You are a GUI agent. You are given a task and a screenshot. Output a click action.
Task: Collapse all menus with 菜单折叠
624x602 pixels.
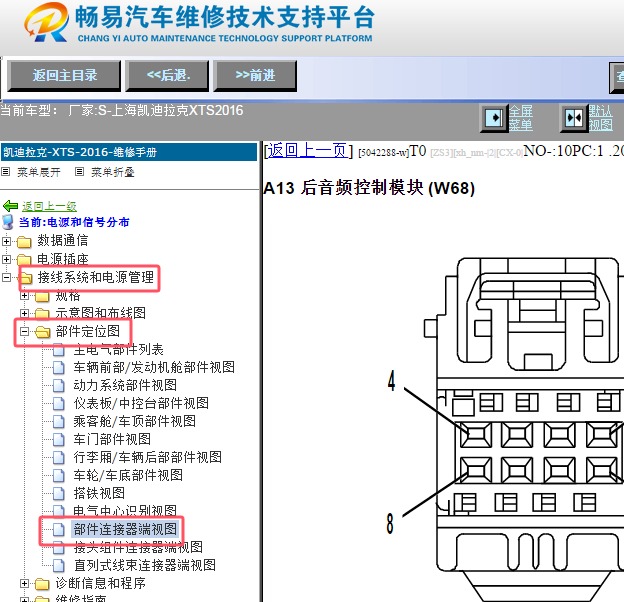coord(113,172)
